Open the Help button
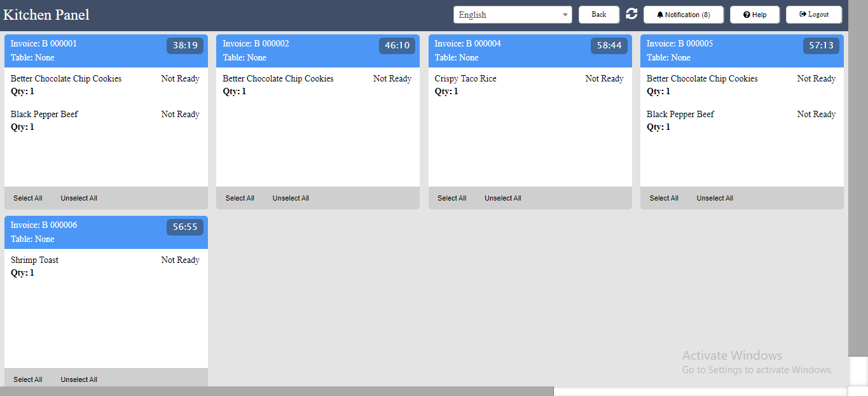Image resolution: width=868 pixels, height=396 pixels. pyautogui.click(x=755, y=15)
